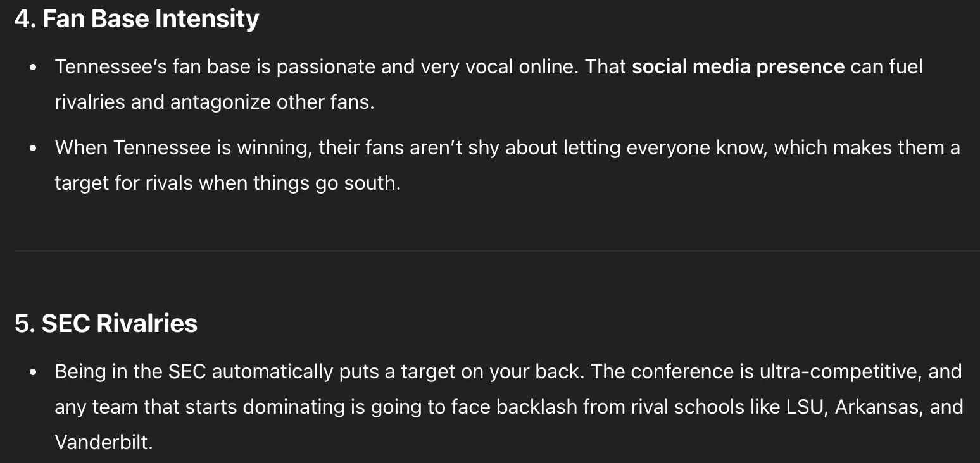Viewport: 980px width, 463px height.
Task: Click the '4. Fan Base Intensity' heading
Action: click(137, 18)
